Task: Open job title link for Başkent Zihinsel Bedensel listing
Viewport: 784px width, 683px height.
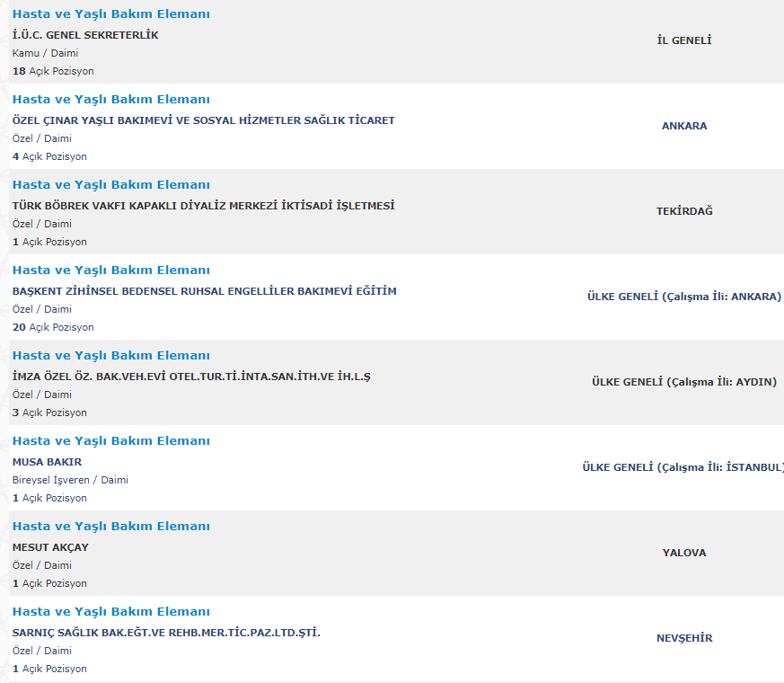Action: [111, 271]
